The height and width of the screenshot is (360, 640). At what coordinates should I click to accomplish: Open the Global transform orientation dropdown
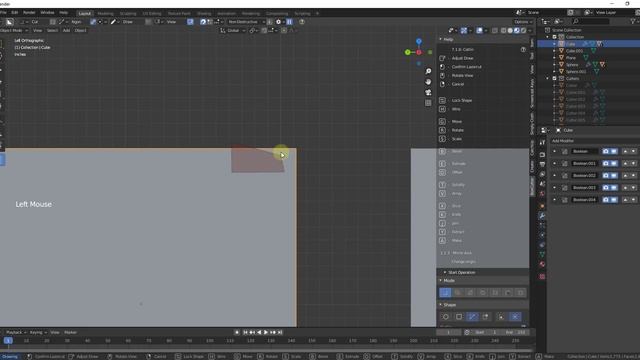tap(233, 30)
